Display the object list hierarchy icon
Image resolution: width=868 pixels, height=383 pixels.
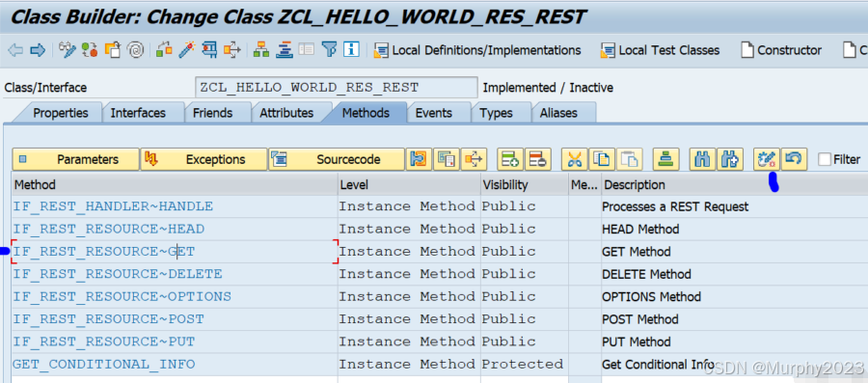tap(261, 50)
